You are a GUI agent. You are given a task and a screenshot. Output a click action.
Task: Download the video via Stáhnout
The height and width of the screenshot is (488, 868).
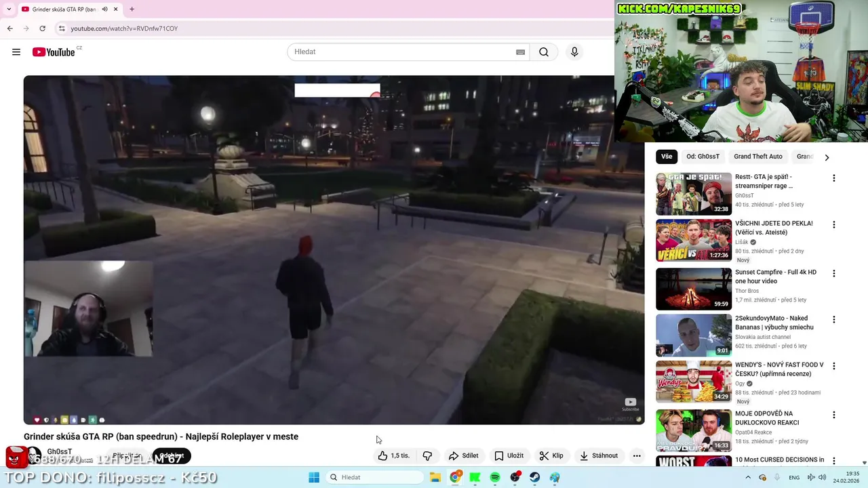(598, 456)
